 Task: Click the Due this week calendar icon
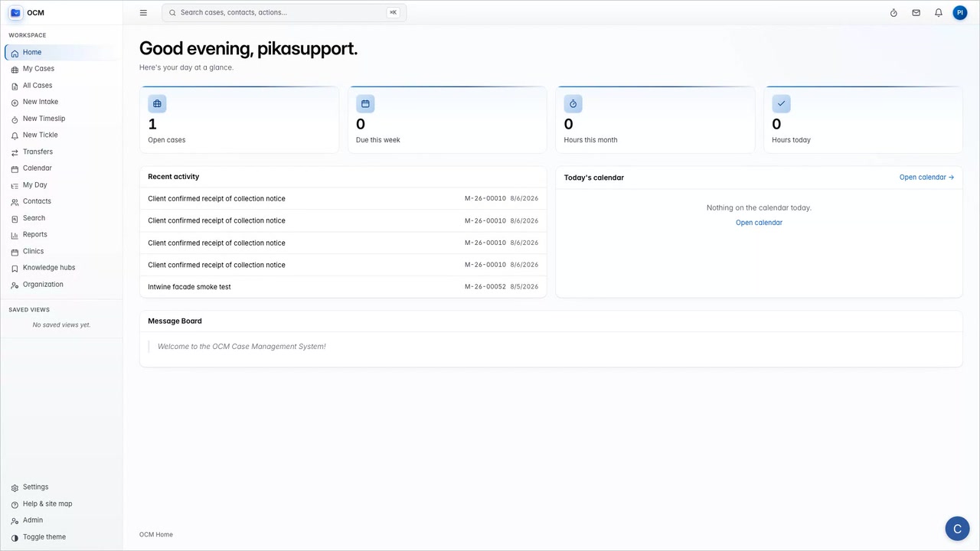pos(365,103)
